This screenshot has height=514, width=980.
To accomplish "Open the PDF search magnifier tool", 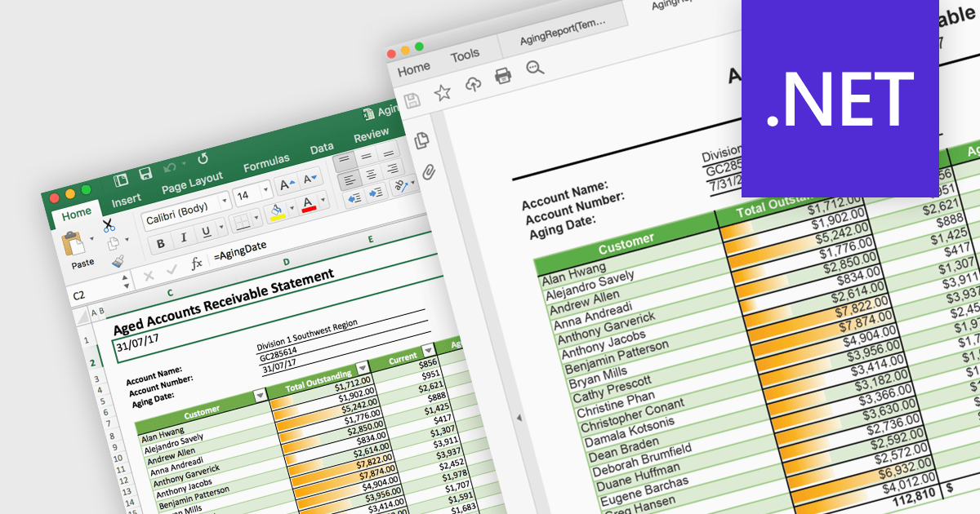I will [x=535, y=69].
